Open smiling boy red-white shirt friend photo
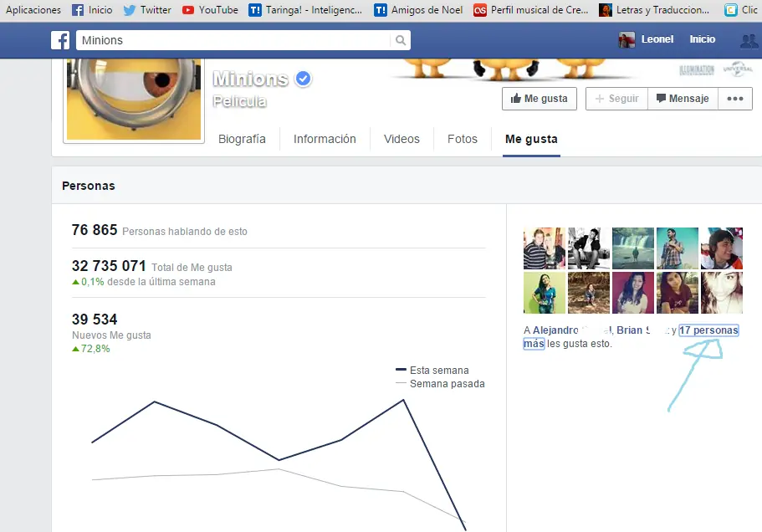The image size is (762, 532). [x=721, y=248]
